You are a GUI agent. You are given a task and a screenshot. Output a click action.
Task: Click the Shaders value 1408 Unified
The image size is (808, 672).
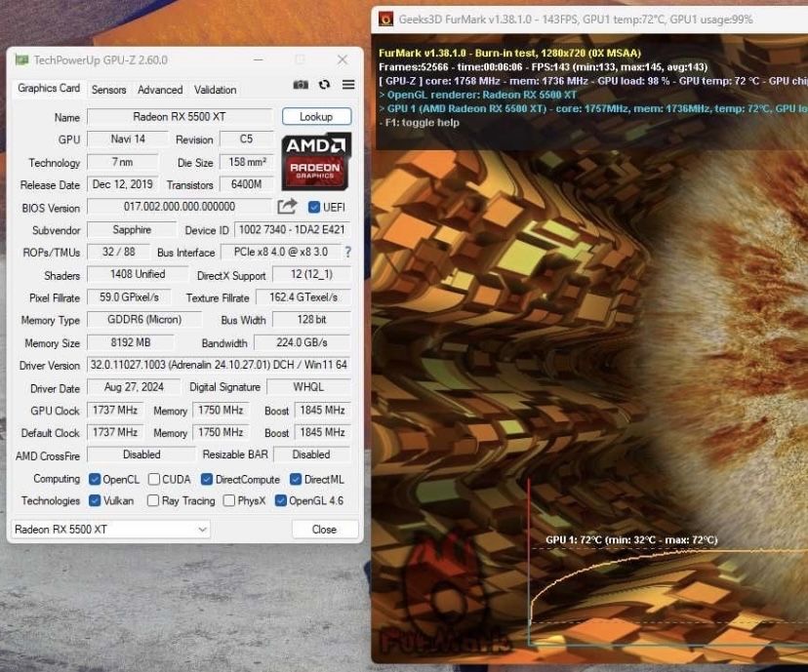pyautogui.click(x=138, y=274)
